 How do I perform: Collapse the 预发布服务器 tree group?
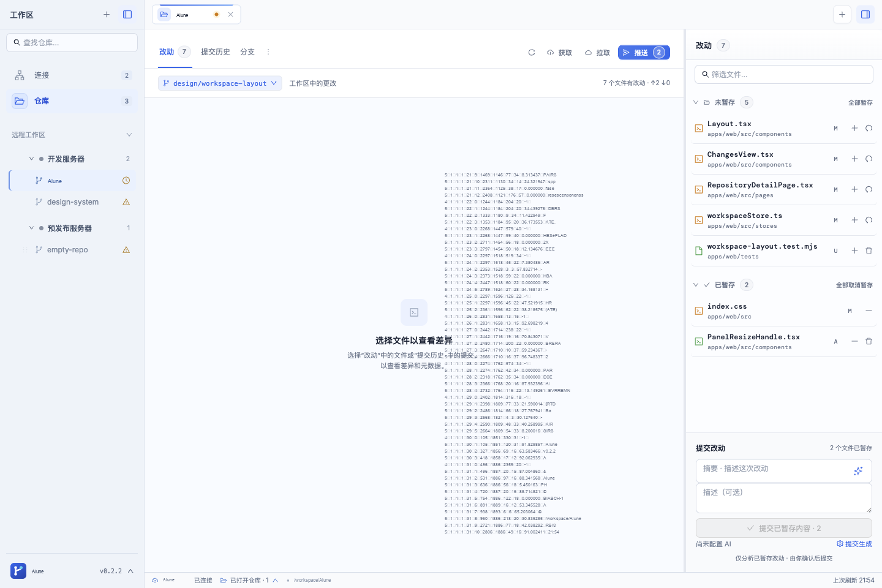[32, 228]
